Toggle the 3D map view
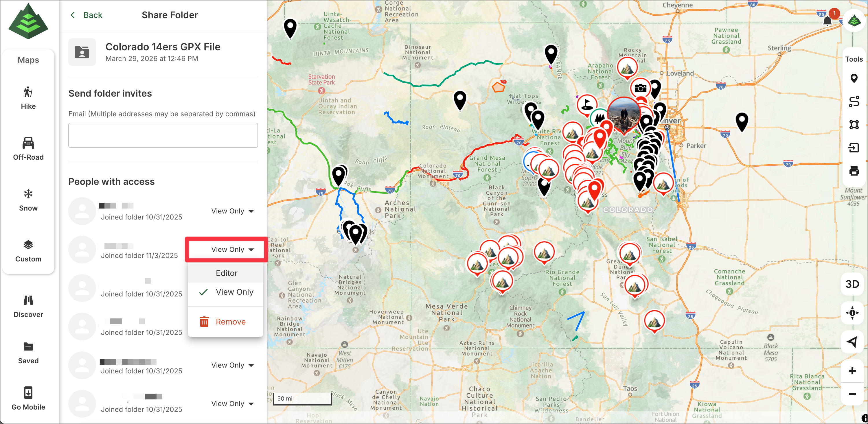Viewport: 868px width, 424px height. tap(852, 284)
